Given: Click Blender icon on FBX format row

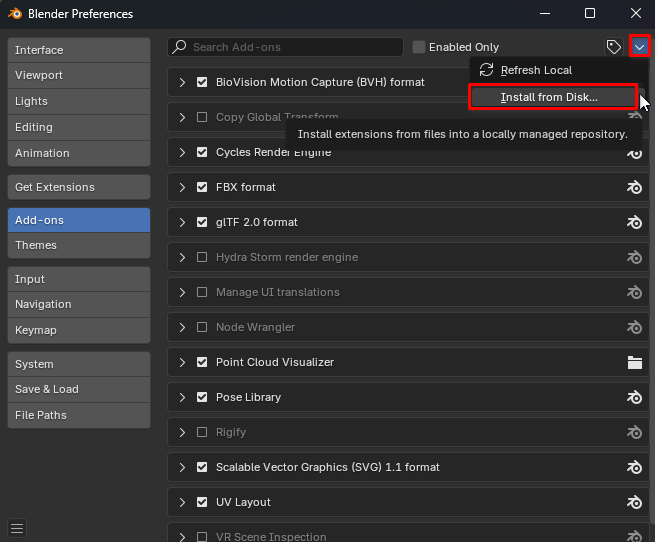Looking at the screenshot, I should (x=634, y=187).
